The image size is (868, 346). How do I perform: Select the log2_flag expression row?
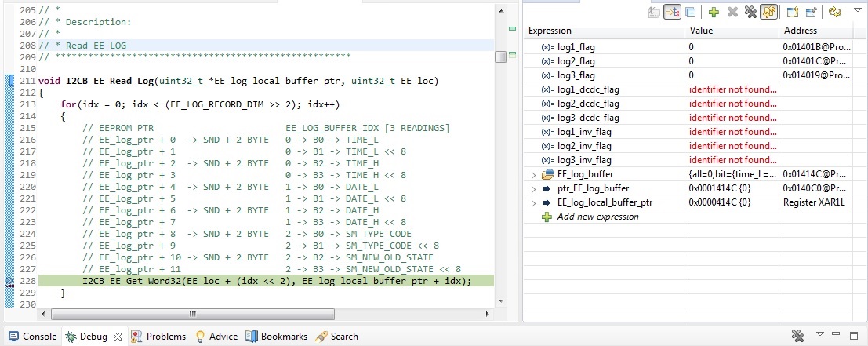pyautogui.click(x=695, y=61)
